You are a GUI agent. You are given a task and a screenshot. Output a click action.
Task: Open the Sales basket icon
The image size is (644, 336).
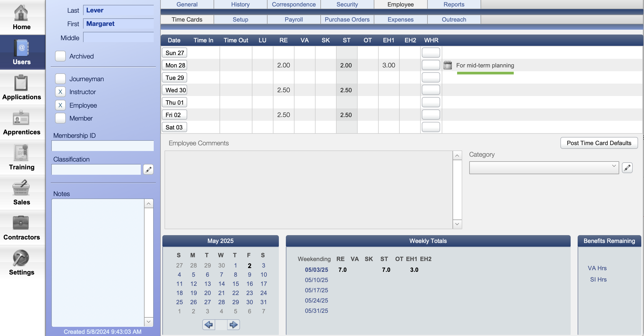coord(21,188)
